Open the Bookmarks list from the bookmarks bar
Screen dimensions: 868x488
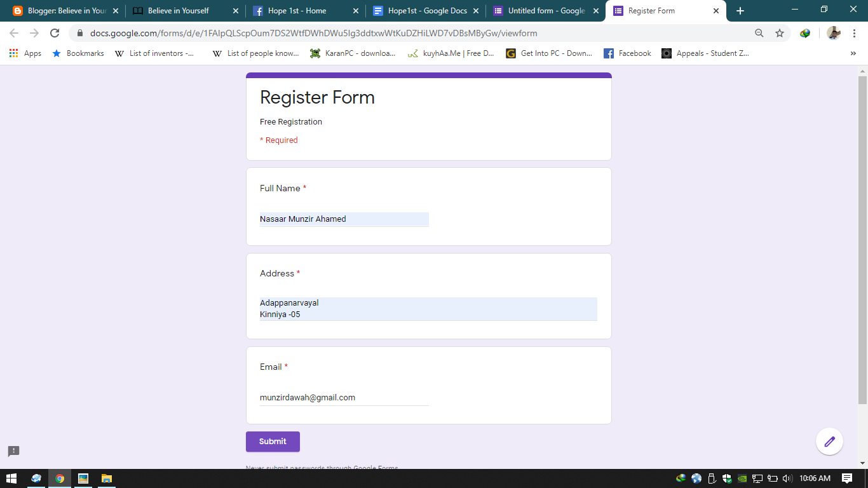click(x=84, y=53)
